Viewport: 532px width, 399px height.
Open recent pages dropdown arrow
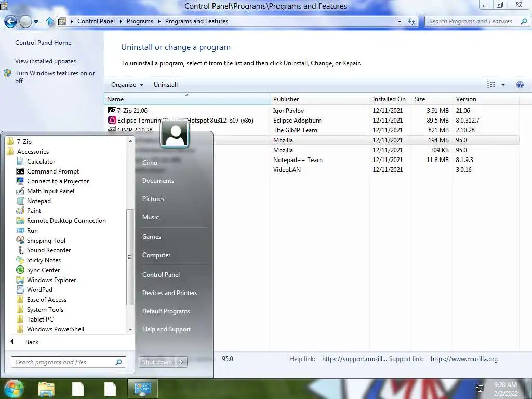[x=36, y=22]
